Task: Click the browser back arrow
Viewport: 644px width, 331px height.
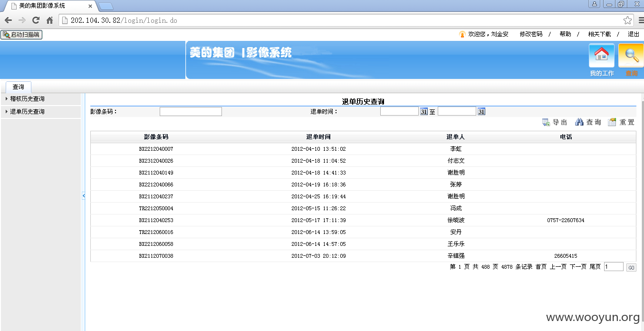Action: click(x=8, y=20)
